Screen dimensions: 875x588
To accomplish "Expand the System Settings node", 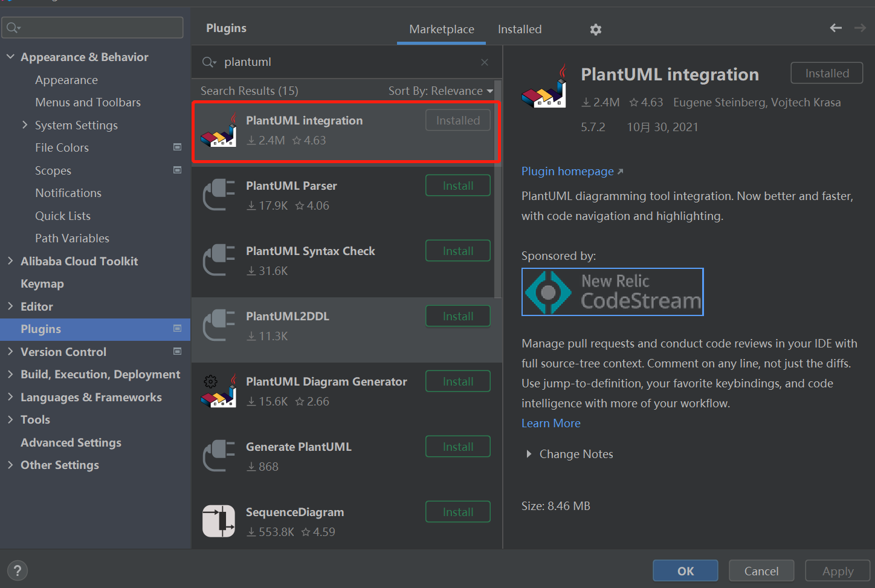I will tap(25, 124).
